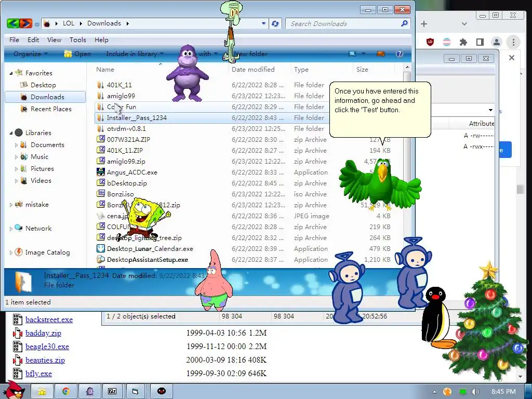Open the Organize dropdown menu
Image resolution: width=532 pixels, height=399 pixels.
[x=30, y=54]
